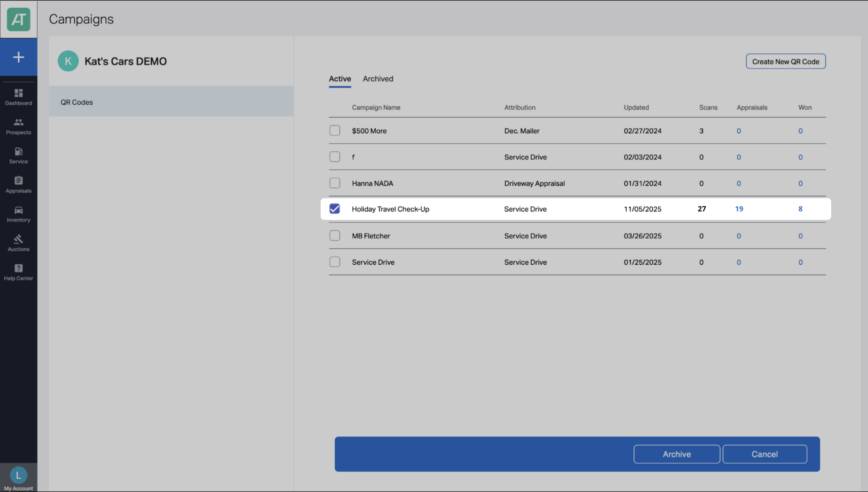Select the Active tab
The image size is (868, 492).
click(340, 79)
